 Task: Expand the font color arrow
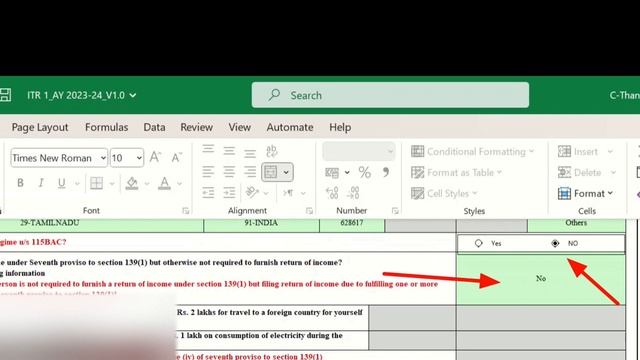point(179,184)
